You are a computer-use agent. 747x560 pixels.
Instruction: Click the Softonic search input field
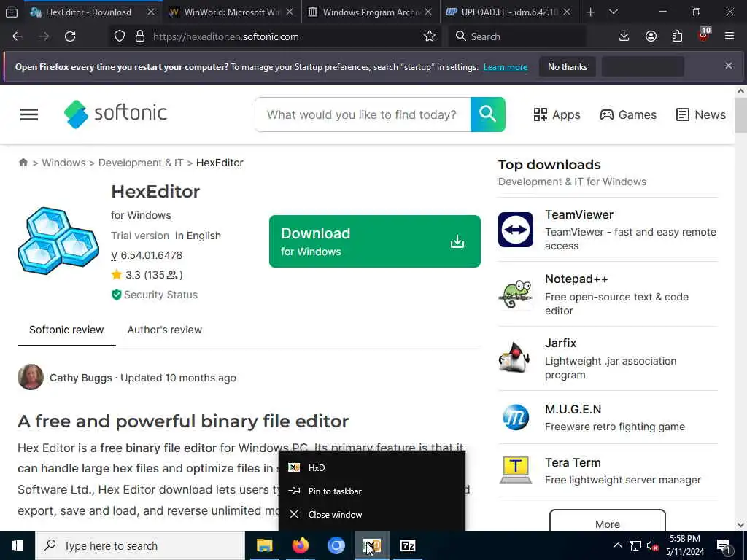[363, 114]
